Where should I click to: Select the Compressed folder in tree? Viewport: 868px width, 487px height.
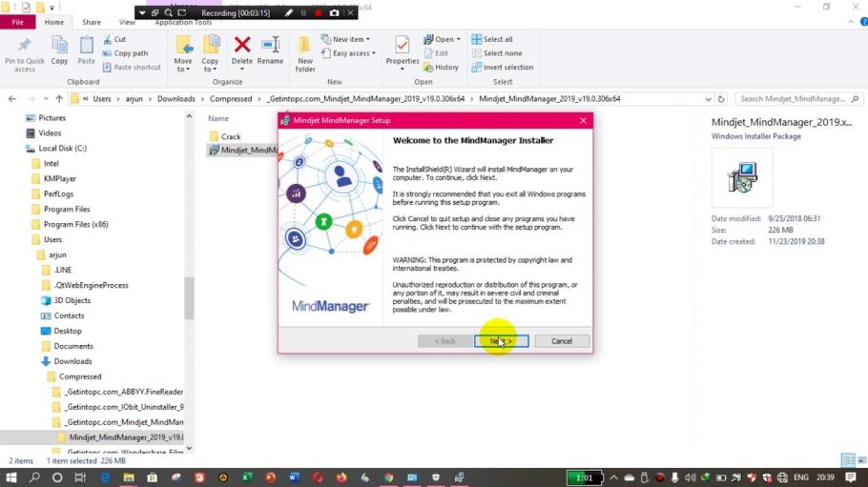[74, 376]
